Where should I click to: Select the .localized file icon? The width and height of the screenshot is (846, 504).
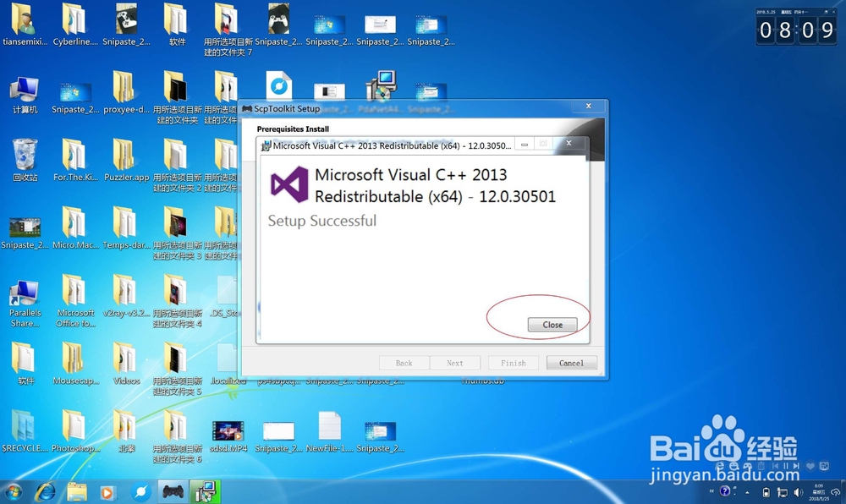(x=228, y=364)
